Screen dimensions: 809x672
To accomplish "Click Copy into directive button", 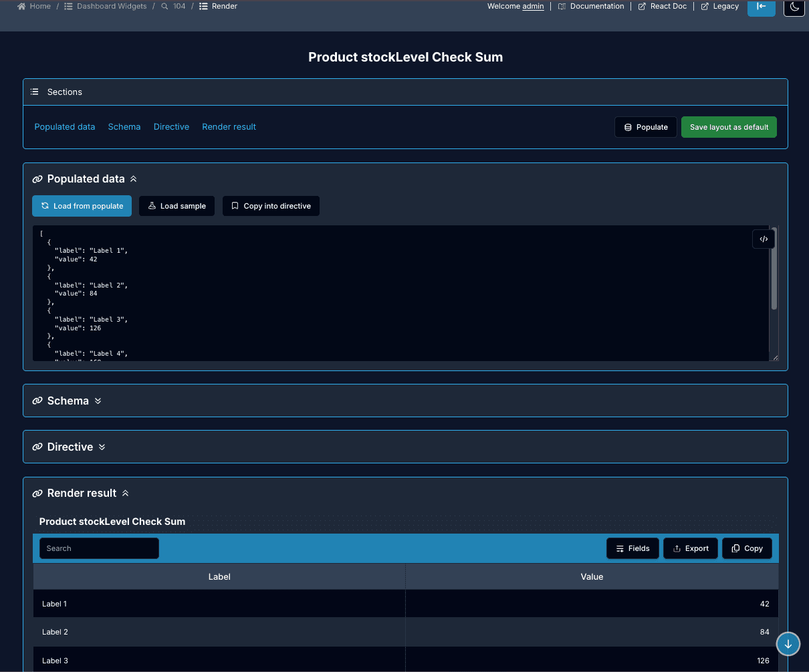I will click(x=271, y=206).
